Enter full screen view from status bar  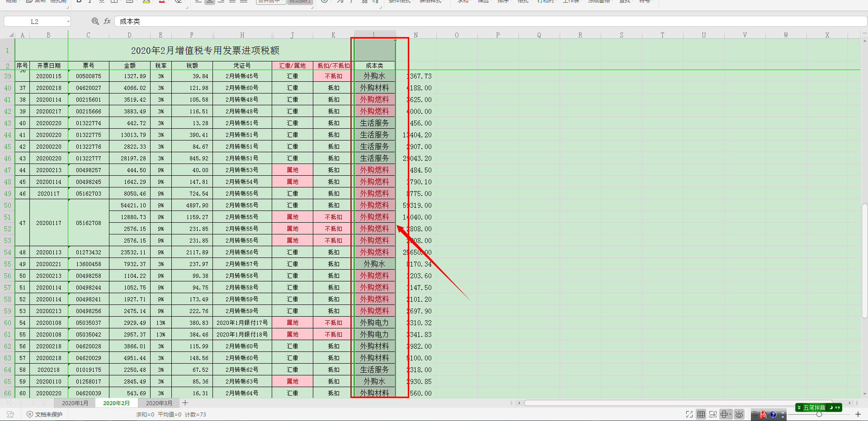689,414
